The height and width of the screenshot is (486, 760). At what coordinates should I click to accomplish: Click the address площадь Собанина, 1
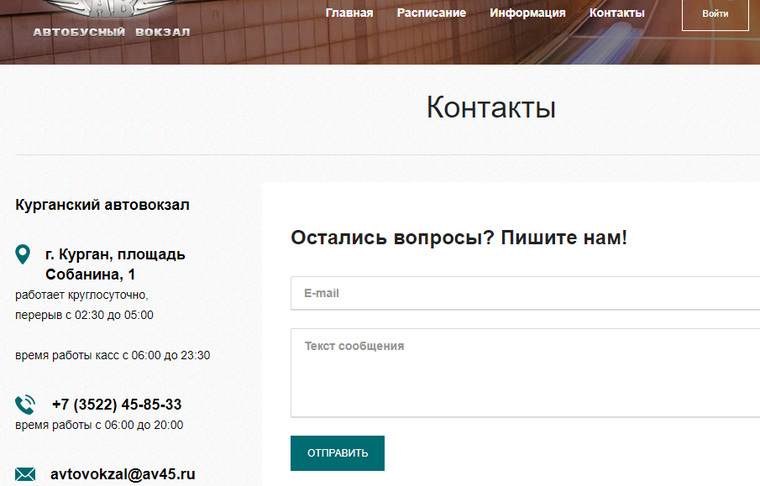point(114,264)
